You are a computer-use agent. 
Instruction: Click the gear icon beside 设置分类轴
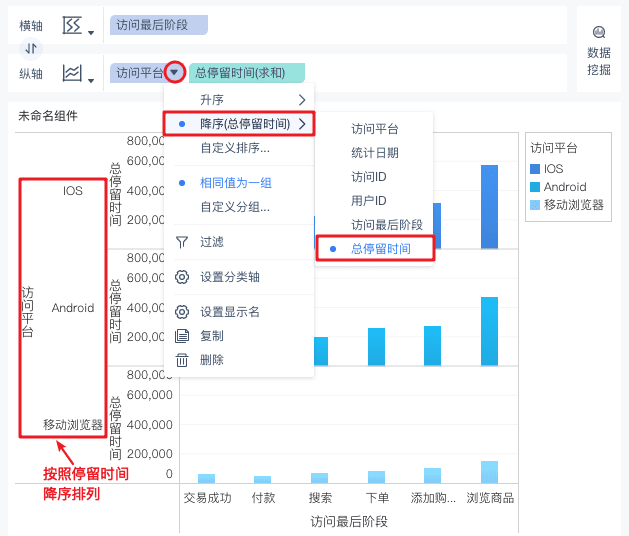pyautogui.click(x=182, y=277)
